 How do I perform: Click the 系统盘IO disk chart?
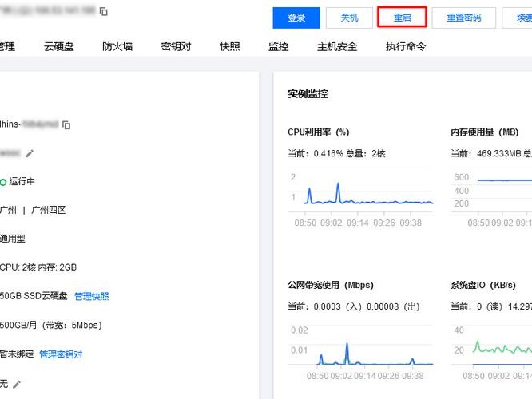[x=491, y=351]
